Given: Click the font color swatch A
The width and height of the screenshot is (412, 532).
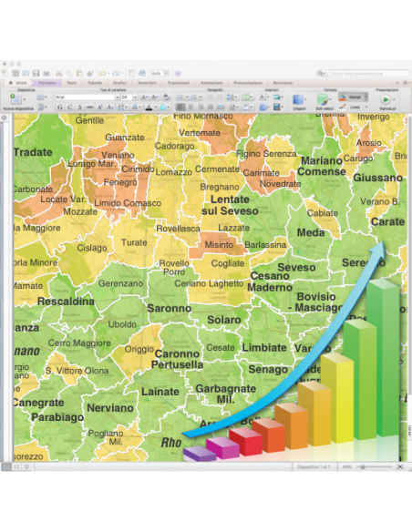Looking at the screenshot, I should pyautogui.click(x=149, y=107).
